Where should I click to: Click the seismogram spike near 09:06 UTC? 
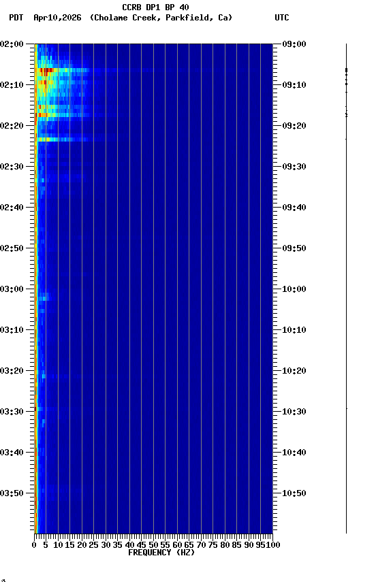[346, 70]
